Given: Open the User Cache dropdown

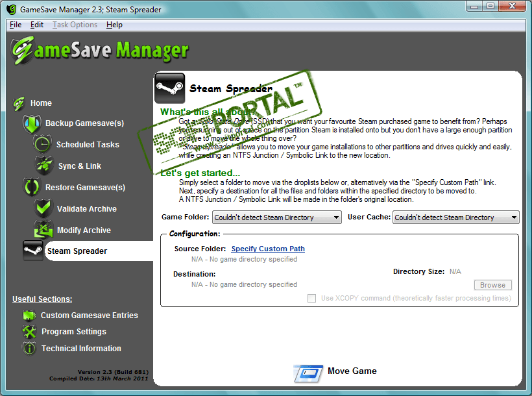Looking at the screenshot, I should coord(455,217).
